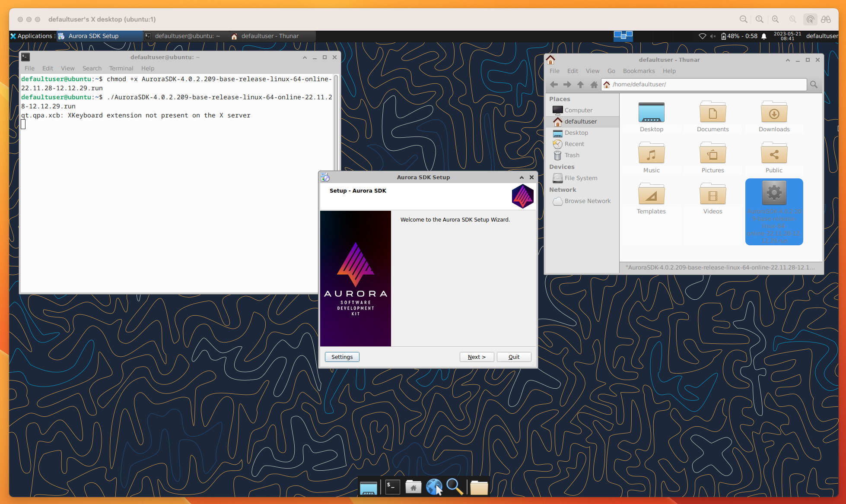Open Thunar Help menu
846x504 pixels.
[x=669, y=71]
